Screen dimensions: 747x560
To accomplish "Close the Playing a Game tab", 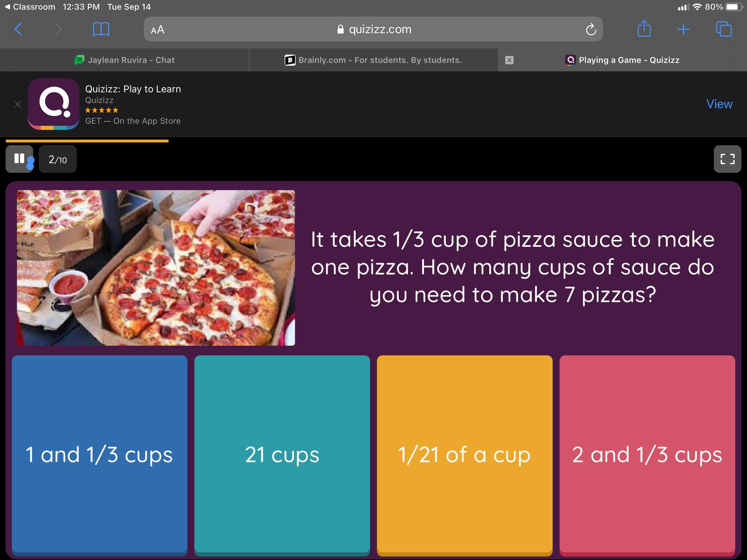I will 509,60.
